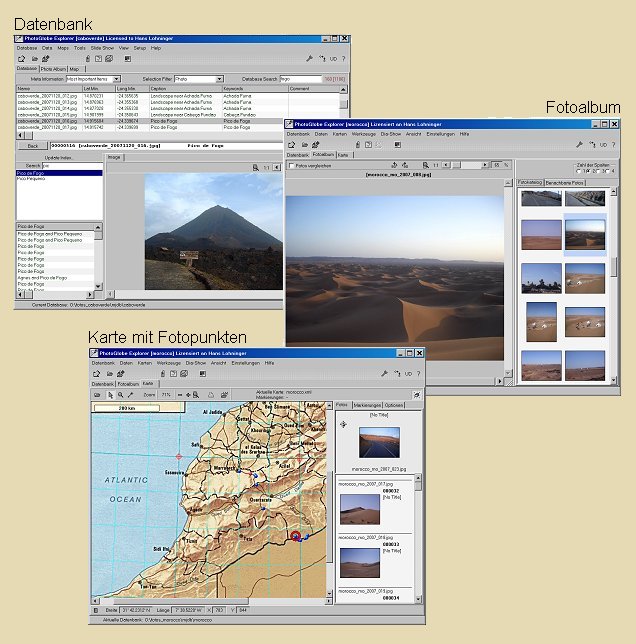Open the Slide Show menu in Datenbank window

click(102, 47)
